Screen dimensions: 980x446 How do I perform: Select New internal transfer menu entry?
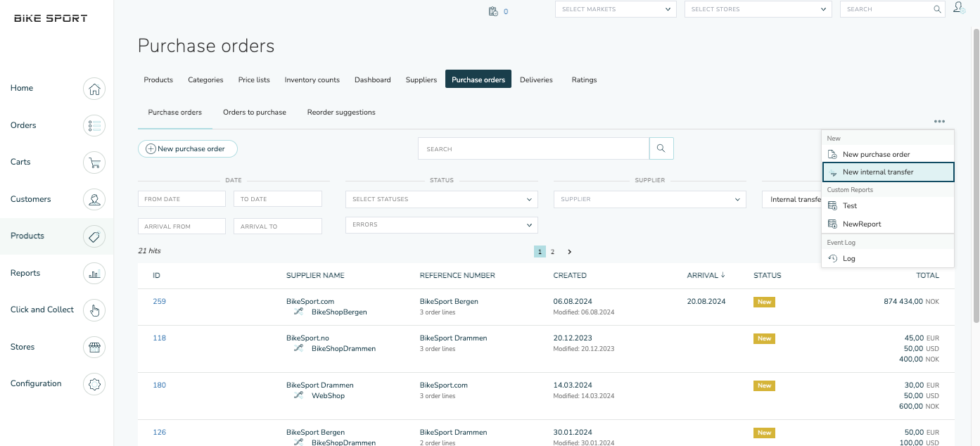[x=888, y=172]
